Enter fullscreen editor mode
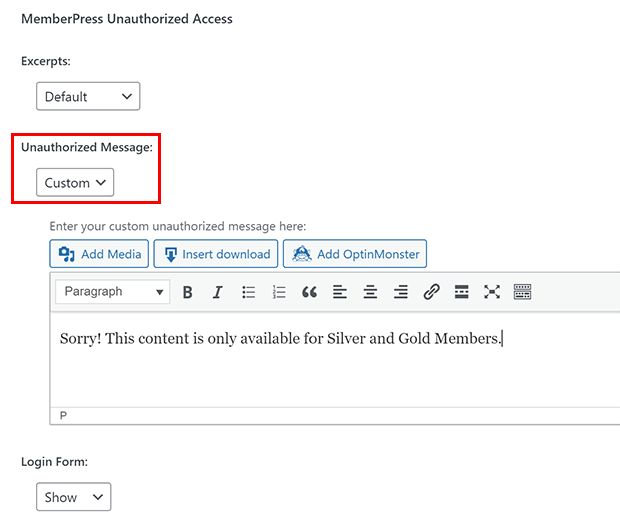620x532 pixels. 492,292
